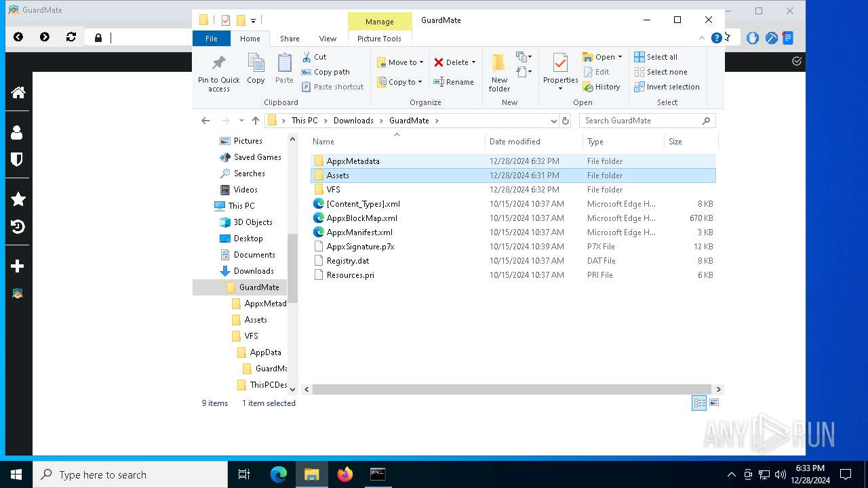This screenshot has height=488, width=868.
Task: Rename the selected folder
Action: click(x=454, y=82)
